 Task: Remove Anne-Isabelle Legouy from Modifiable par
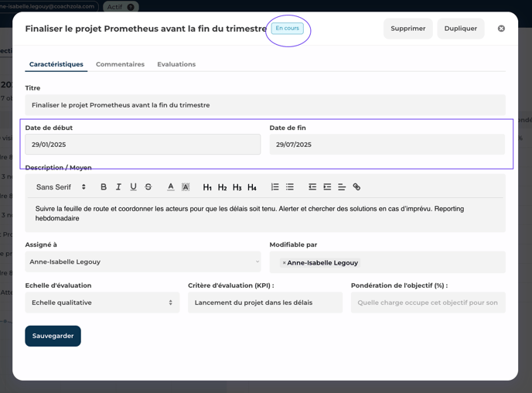tap(284, 263)
